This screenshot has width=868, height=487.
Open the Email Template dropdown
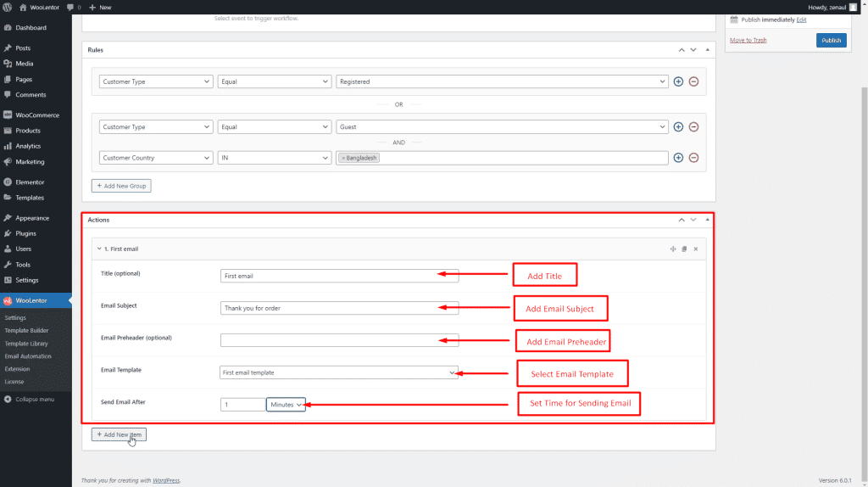[339, 372]
